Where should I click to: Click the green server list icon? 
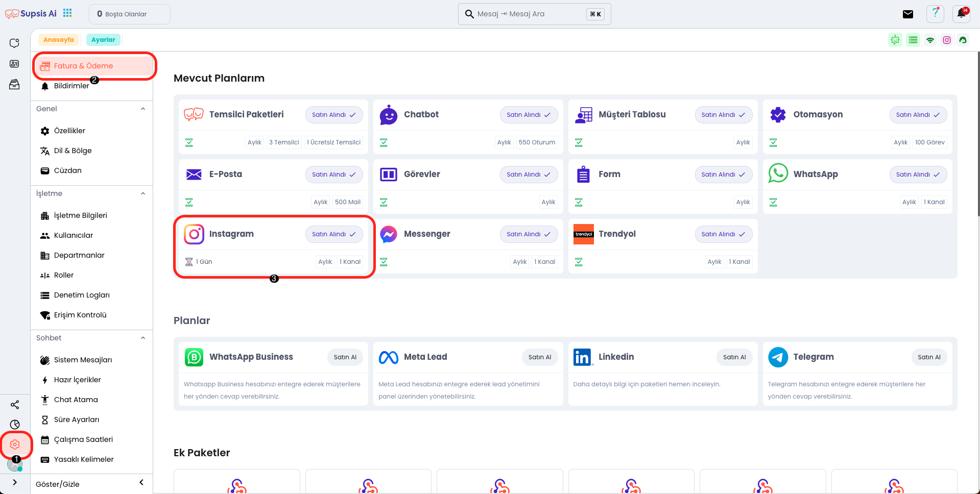(913, 40)
